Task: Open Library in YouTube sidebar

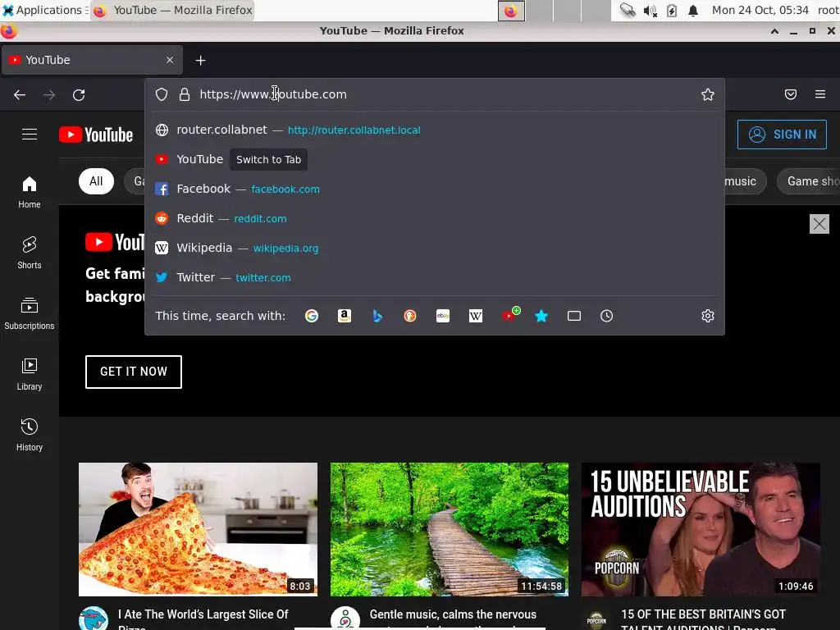Action: coord(30,374)
